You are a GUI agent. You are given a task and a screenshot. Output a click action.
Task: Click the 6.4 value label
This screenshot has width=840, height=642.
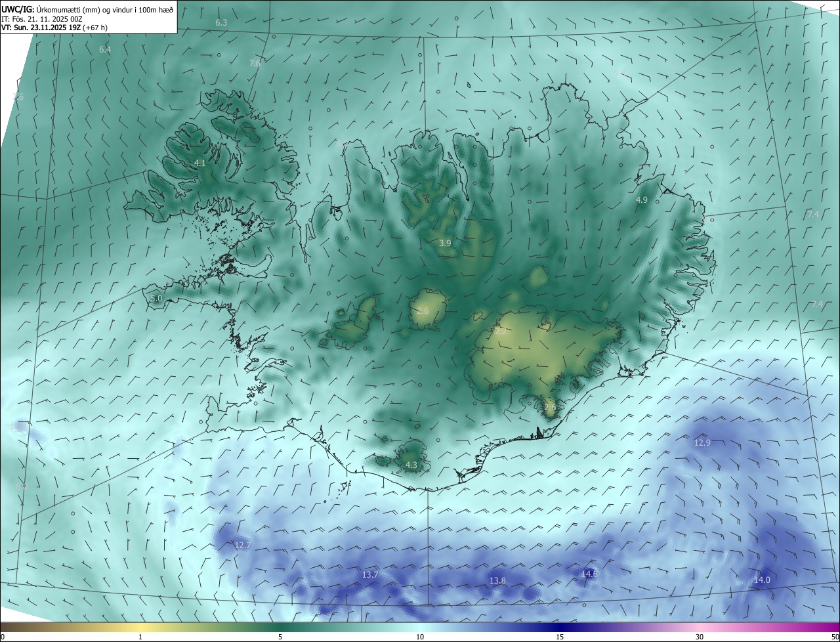tap(105, 50)
